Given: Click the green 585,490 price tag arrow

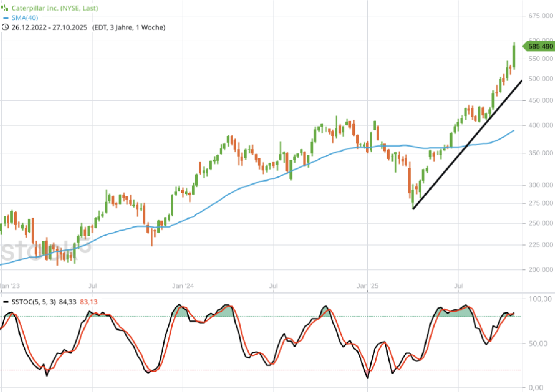Looking at the screenshot, I should 539,46.
